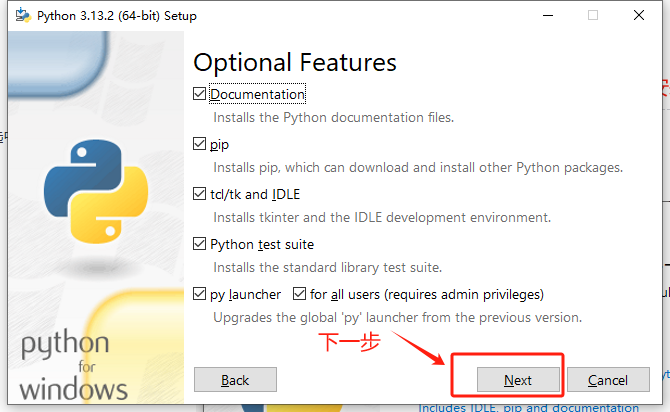
Task: Uncheck the Documentation checkbox
Action: point(199,94)
